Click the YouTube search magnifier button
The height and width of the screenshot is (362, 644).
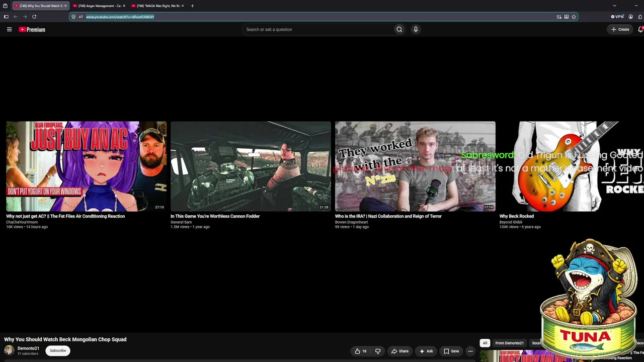point(399,29)
